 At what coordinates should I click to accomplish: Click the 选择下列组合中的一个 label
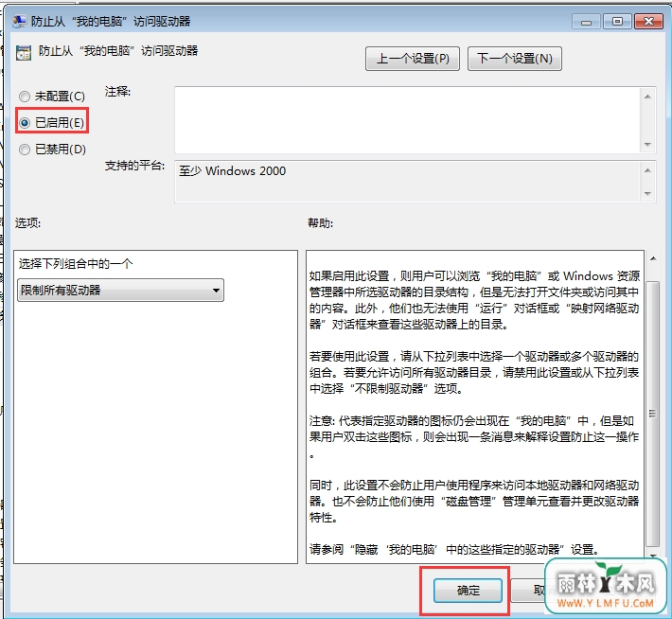76,264
